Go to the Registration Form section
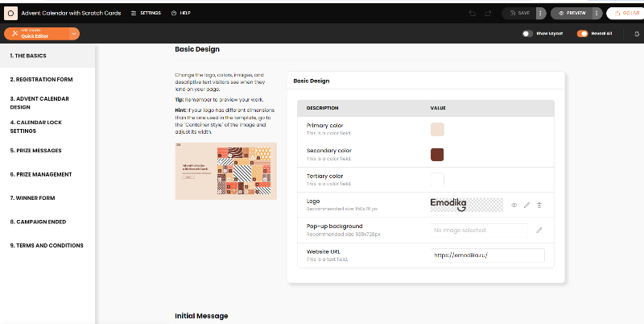Screen dimensions: 644x324 pyautogui.click(x=42, y=80)
